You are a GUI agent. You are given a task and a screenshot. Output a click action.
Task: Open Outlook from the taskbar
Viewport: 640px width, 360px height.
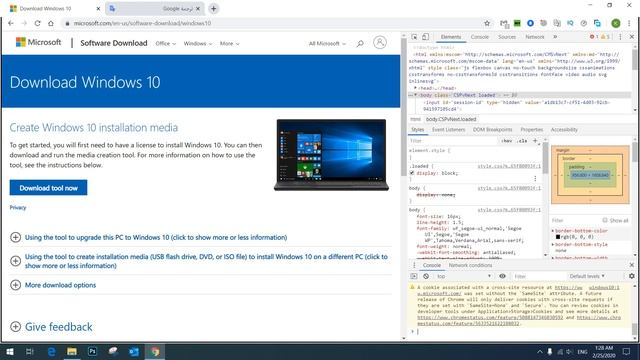tap(134, 351)
